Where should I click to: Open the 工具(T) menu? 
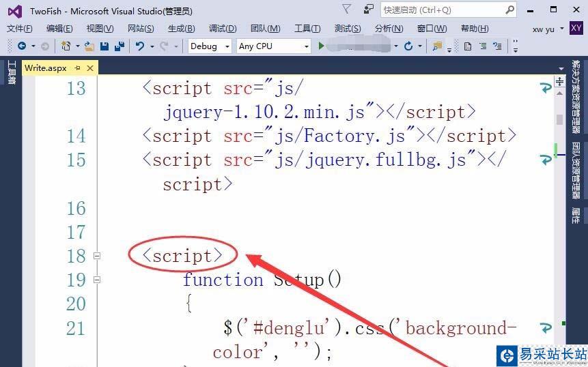tap(307, 29)
